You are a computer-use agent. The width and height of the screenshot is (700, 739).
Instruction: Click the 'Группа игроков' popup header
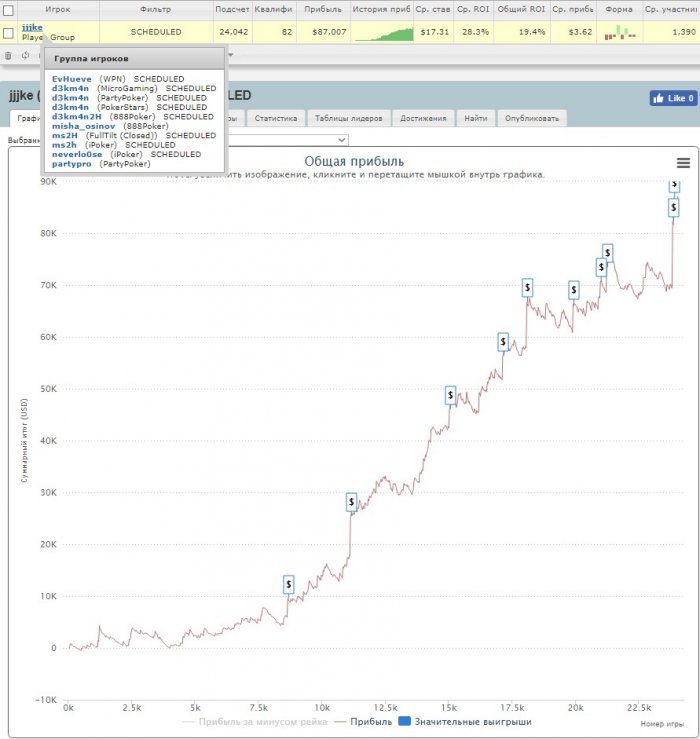pyautogui.click(x=134, y=58)
